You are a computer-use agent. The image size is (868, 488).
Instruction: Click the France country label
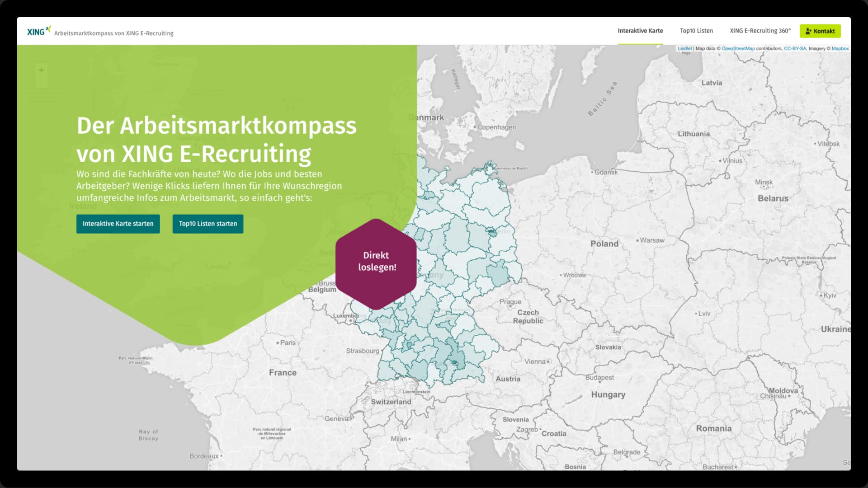pyautogui.click(x=283, y=372)
